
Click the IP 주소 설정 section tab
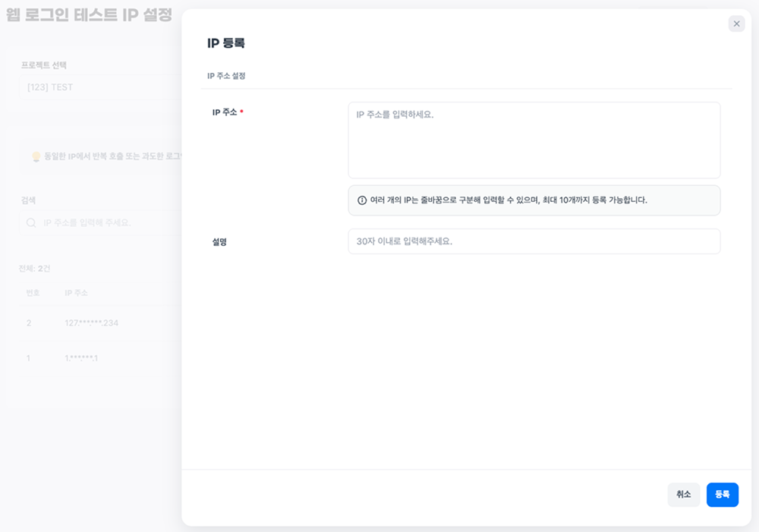(x=226, y=76)
